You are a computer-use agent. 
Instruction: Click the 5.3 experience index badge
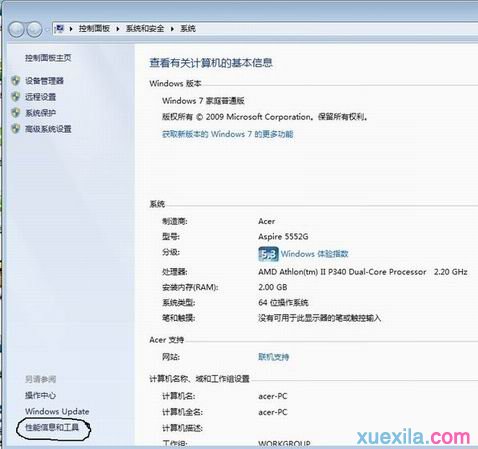click(268, 254)
